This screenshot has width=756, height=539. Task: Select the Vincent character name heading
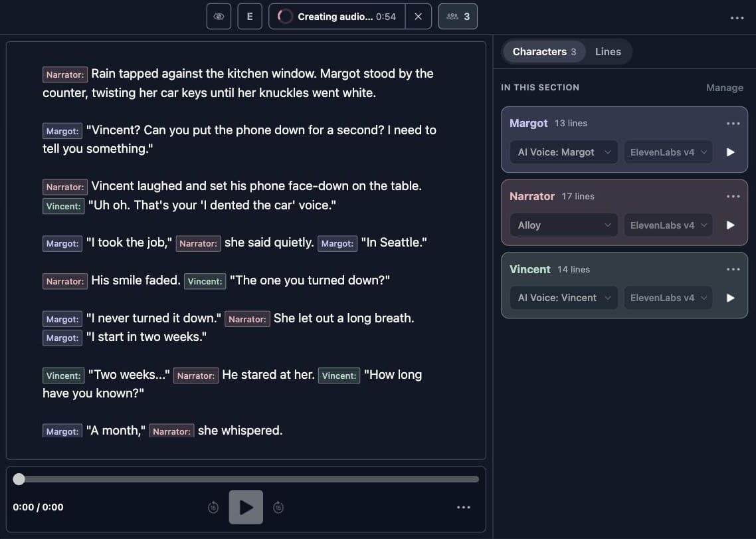[530, 269]
